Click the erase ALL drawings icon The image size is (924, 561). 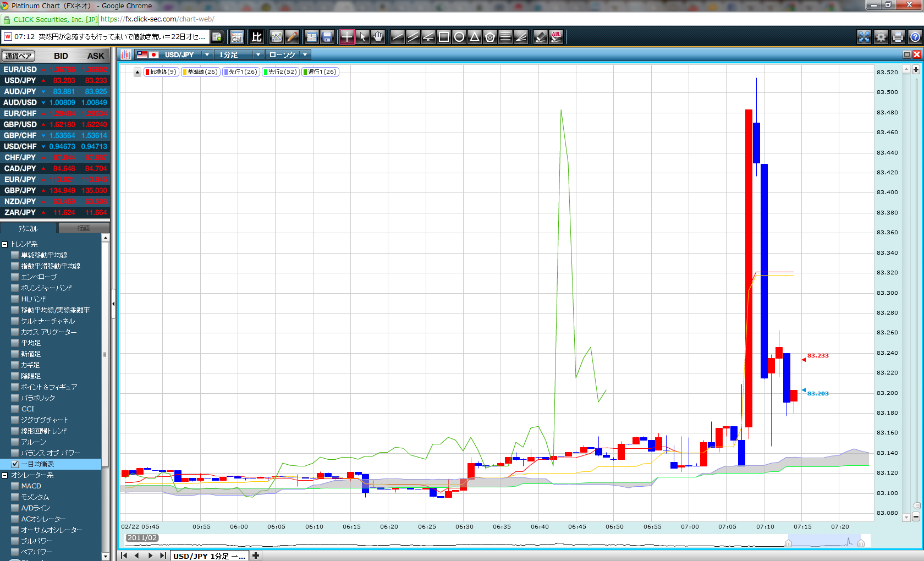tap(556, 37)
